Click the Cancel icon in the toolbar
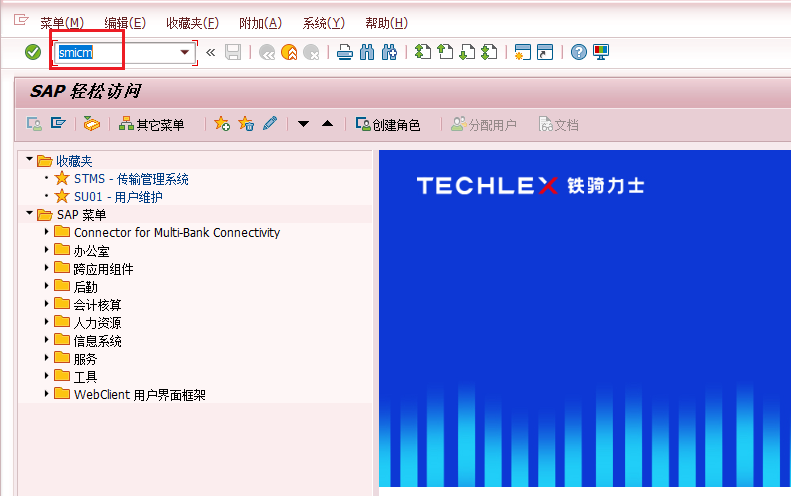Screen dimensions: 791x496 [x=311, y=52]
